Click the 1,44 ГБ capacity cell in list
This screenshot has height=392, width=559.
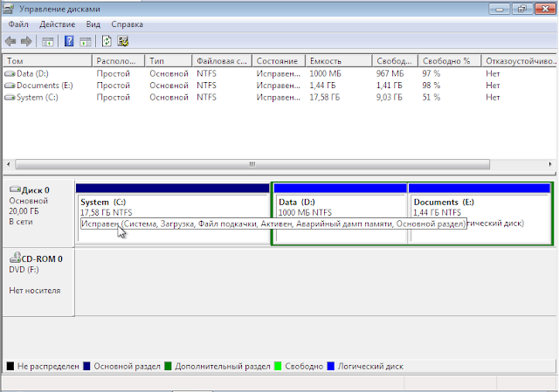pos(322,86)
